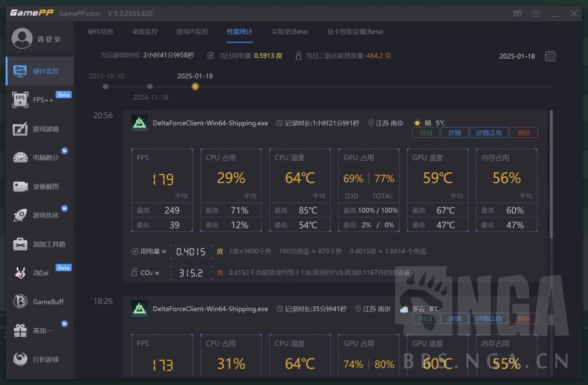
Task: Open the hamburger menu in the title bar
Action: tap(536, 13)
